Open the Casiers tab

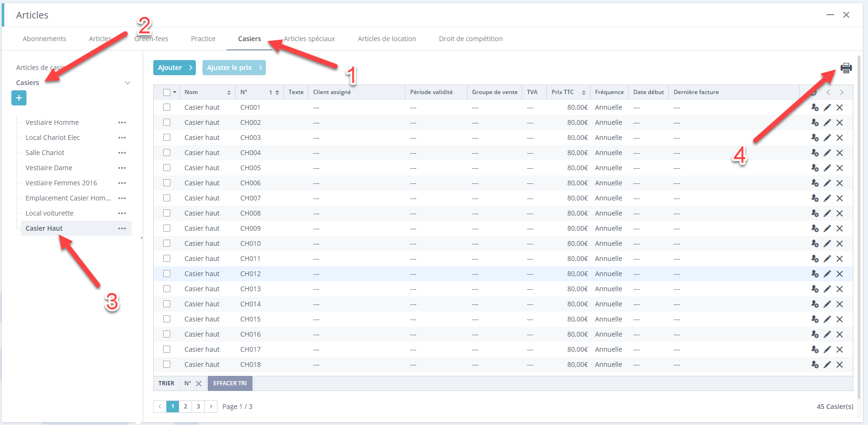pyautogui.click(x=249, y=39)
